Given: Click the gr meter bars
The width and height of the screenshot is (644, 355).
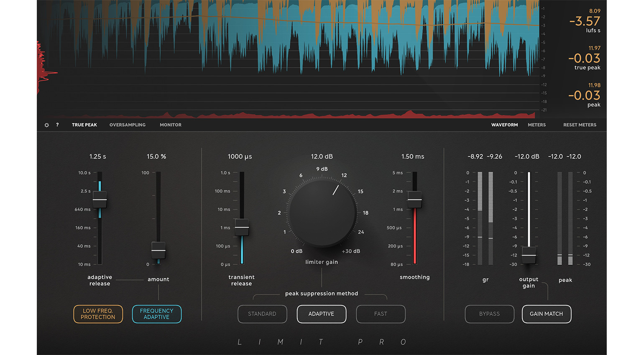Looking at the screenshot, I should 485,218.
